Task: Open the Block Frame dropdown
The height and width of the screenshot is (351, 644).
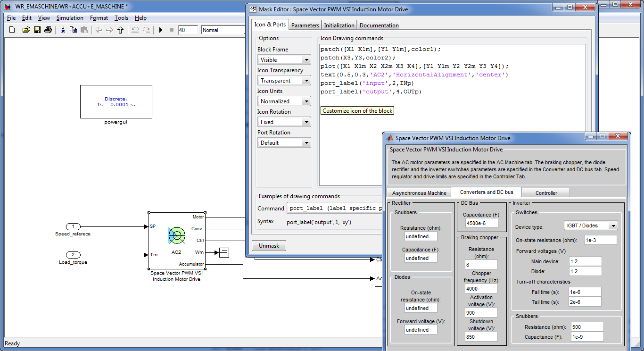Action: 284,60
